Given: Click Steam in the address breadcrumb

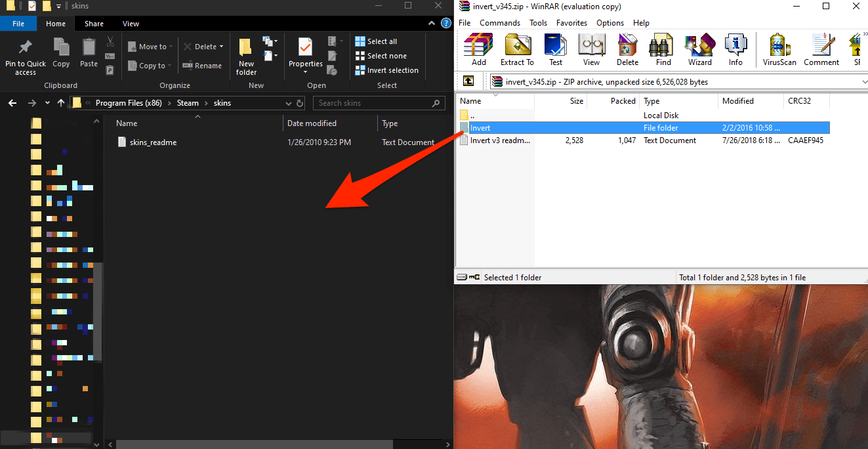Looking at the screenshot, I should click(188, 103).
